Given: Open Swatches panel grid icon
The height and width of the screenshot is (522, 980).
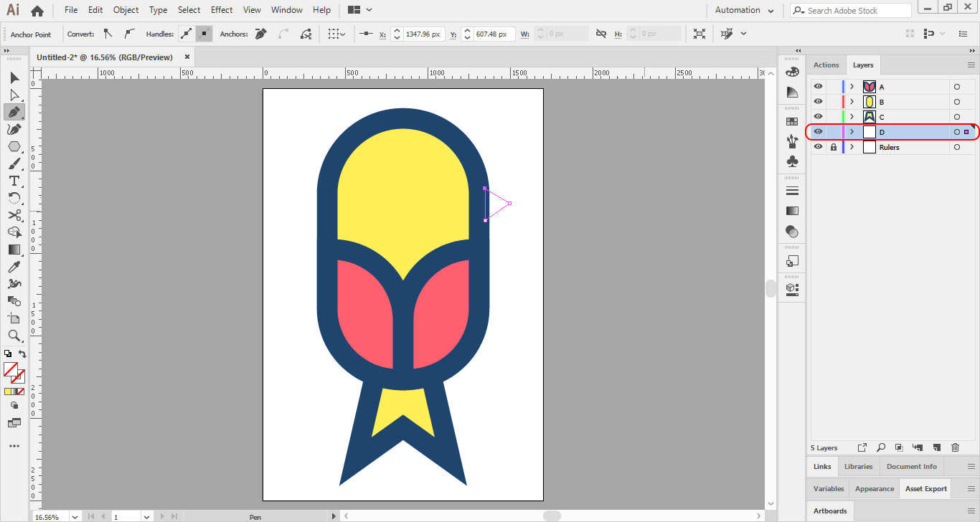Looking at the screenshot, I should [792, 121].
